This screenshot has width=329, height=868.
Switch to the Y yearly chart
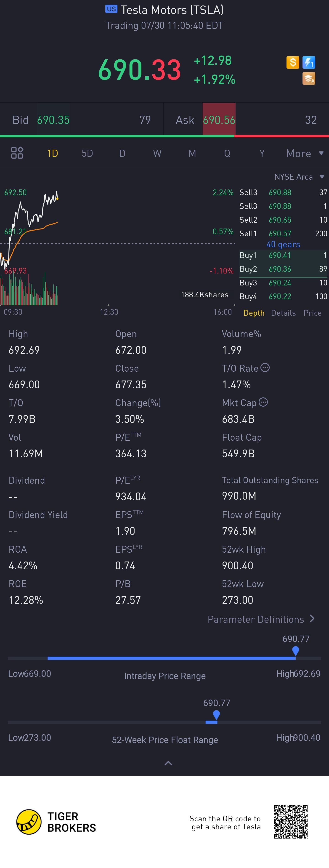pyautogui.click(x=262, y=153)
